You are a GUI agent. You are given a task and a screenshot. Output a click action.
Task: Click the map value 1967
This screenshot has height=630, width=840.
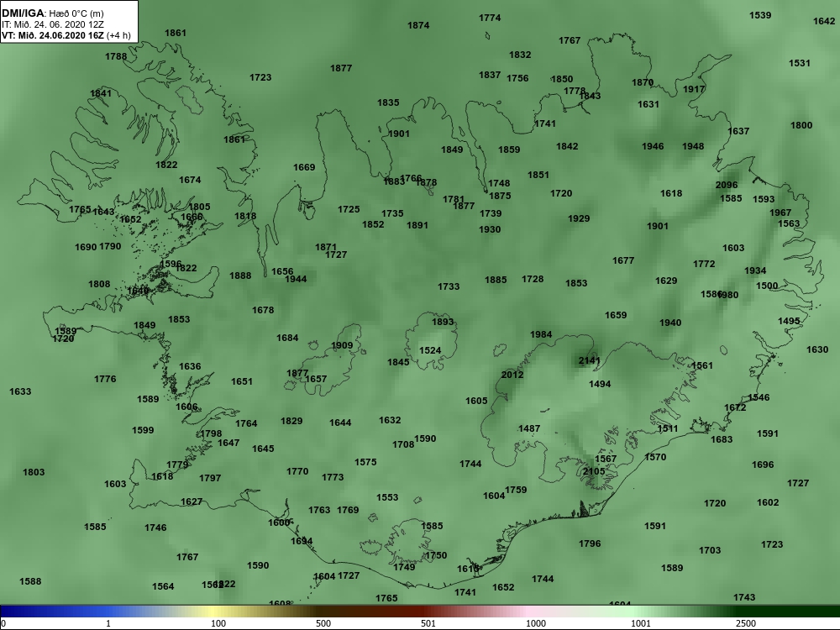click(x=780, y=213)
